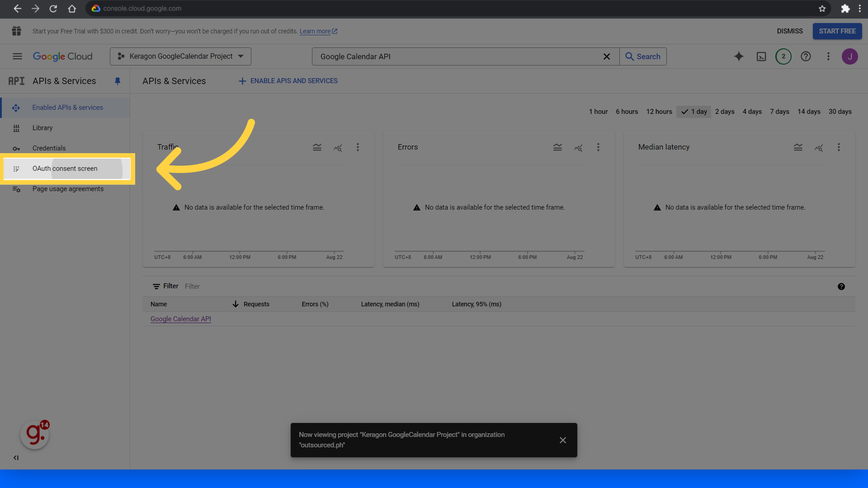The width and height of the screenshot is (868, 488).
Task: Explore the Errors chart in Metrics Explorer
Action: pyautogui.click(x=578, y=147)
